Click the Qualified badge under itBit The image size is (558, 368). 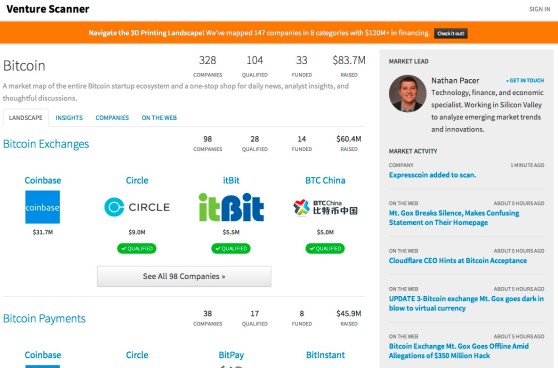[x=231, y=248]
